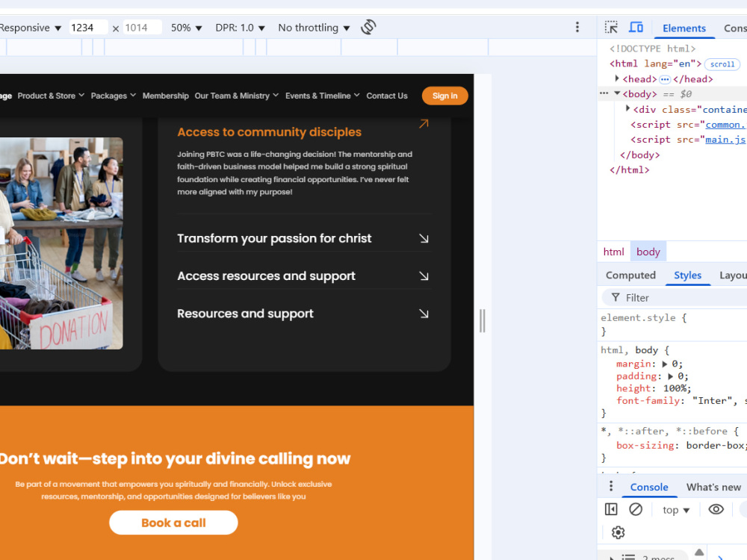The image size is (747, 560).
Task: Click the height: 100% style declaration
Action: (654, 388)
